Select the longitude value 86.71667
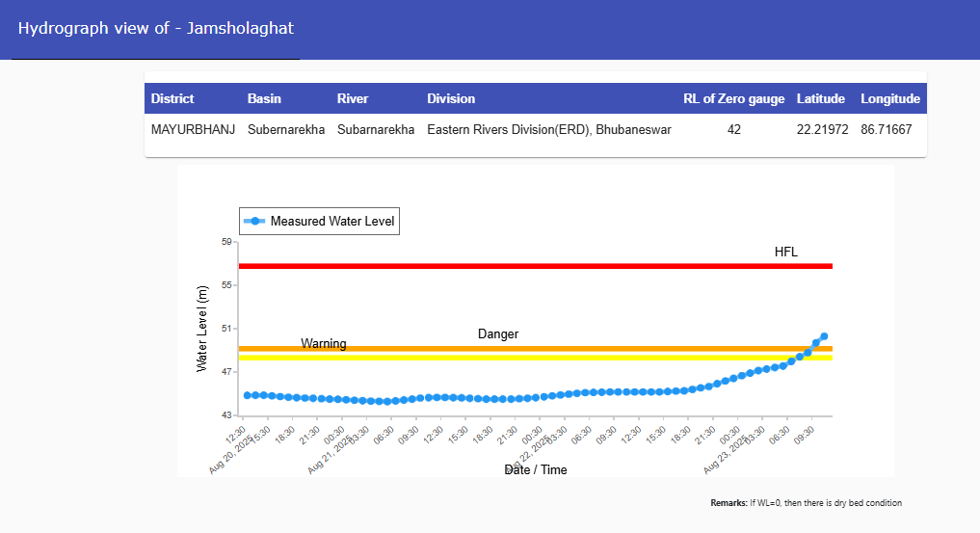980x533 pixels. 887,129
